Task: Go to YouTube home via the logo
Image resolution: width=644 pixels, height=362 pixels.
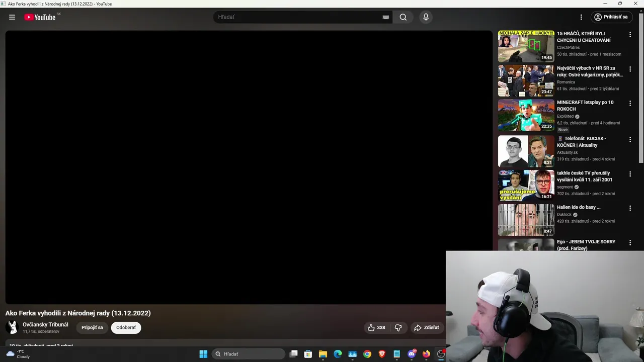Action: click(x=40, y=17)
